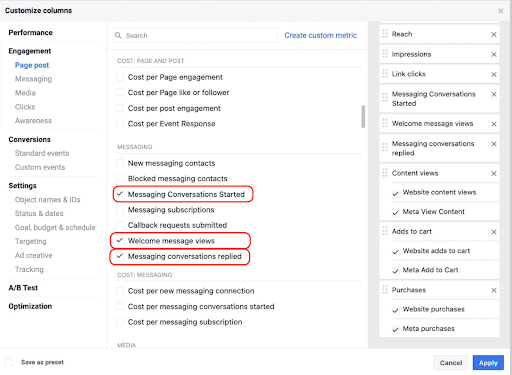Remove the Purchases column
The width and height of the screenshot is (512, 375).
point(494,290)
